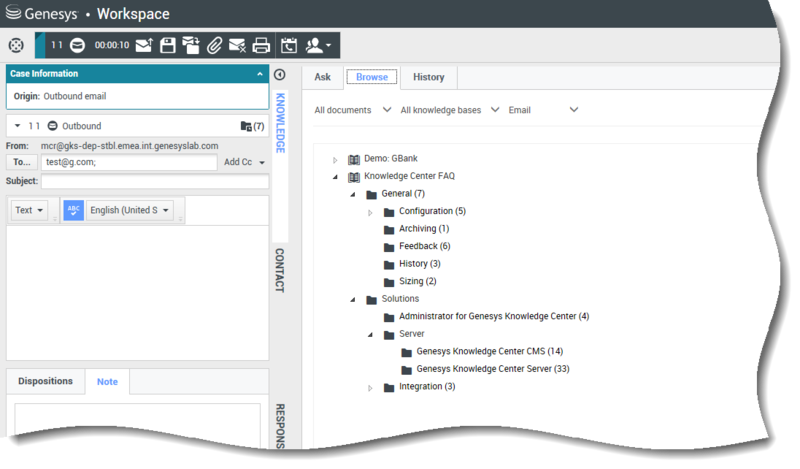The width and height of the screenshot is (800, 469).
Task: Save the email draft with floppy icon
Action: [167, 45]
